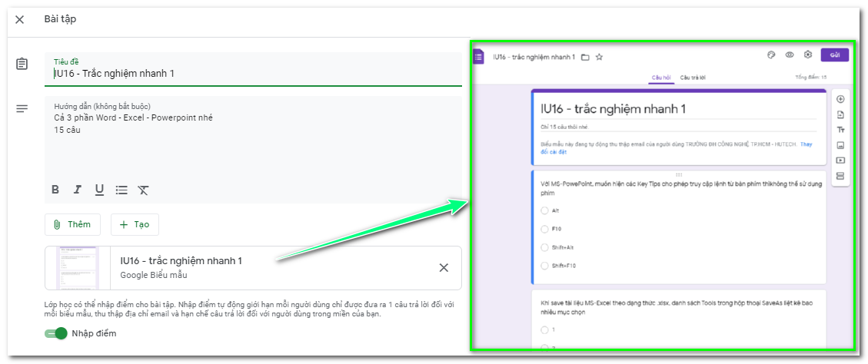868x364 pixels.
Task: Click the assignment clipboard icon beside Tiêu đề
Action: 22,65
